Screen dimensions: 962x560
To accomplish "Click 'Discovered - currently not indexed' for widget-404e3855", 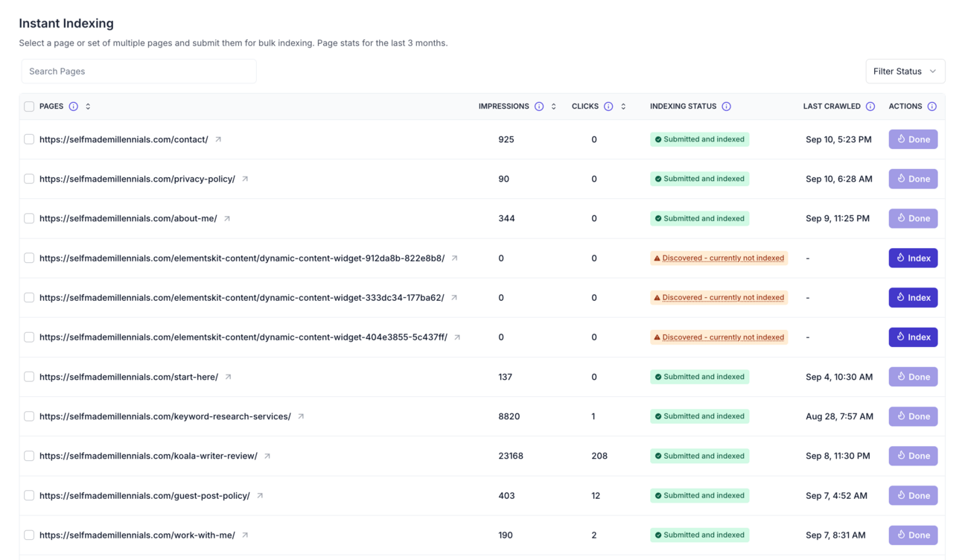I will pyautogui.click(x=722, y=337).
